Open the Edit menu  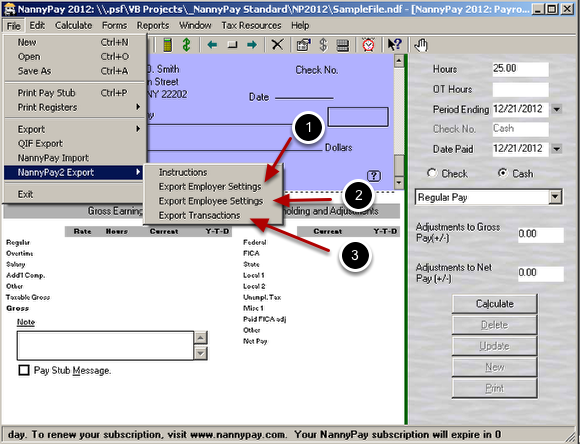click(x=37, y=26)
